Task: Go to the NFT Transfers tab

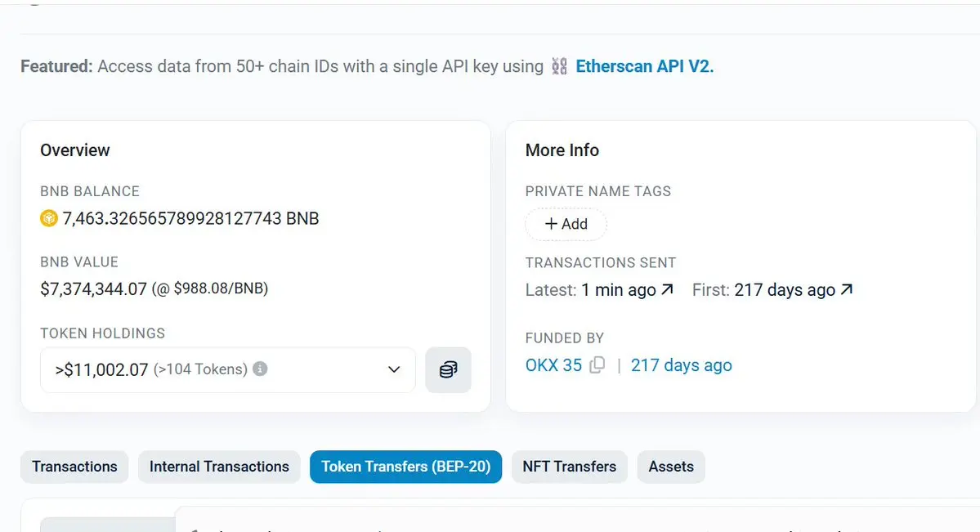Action: pyautogui.click(x=570, y=467)
